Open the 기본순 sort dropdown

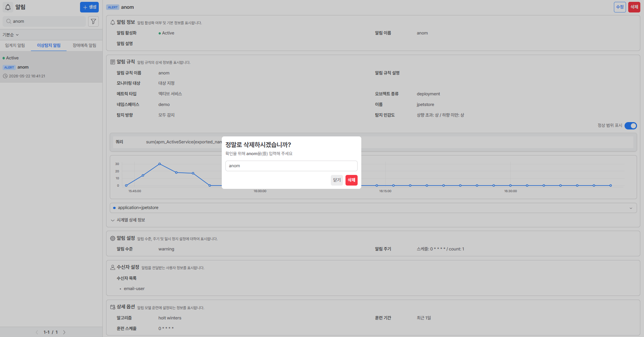click(x=11, y=35)
